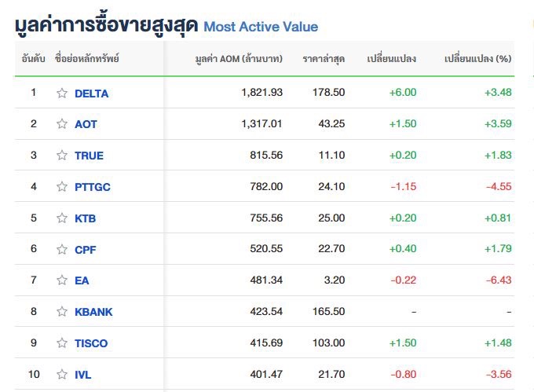Toggle the IVL favorite star
The height and width of the screenshot is (392, 534).
tap(62, 374)
